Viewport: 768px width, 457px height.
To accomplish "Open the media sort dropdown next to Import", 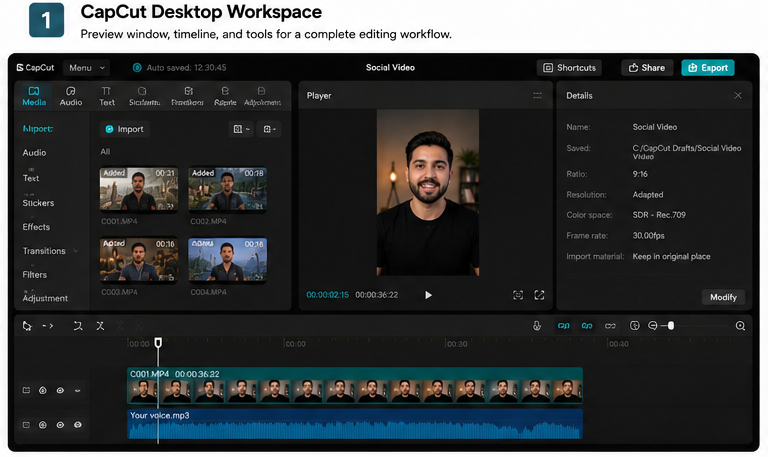I will point(241,129).
